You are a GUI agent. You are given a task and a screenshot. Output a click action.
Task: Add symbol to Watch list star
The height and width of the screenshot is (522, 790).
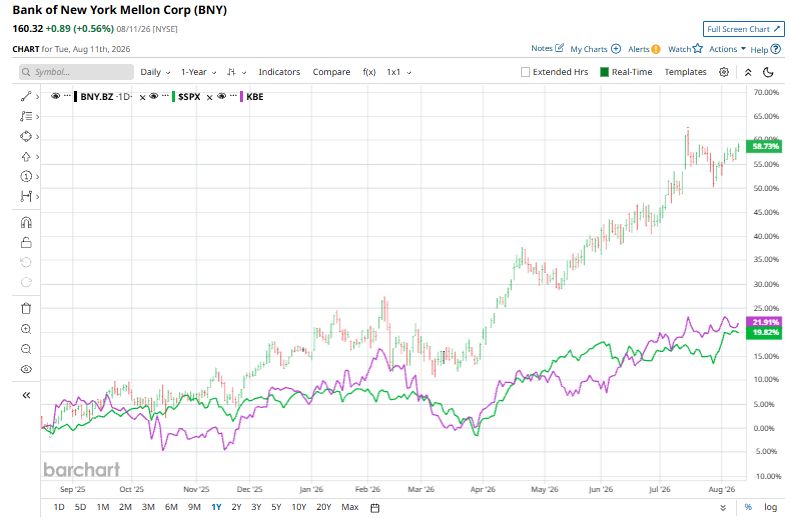(697, 48)
